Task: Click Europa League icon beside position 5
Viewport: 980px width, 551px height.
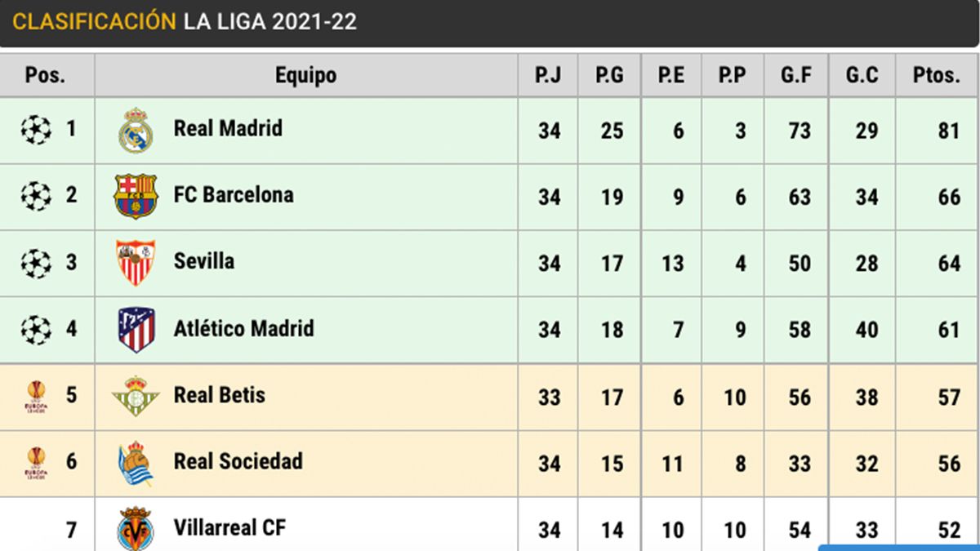Action: (x=36, y=396)
